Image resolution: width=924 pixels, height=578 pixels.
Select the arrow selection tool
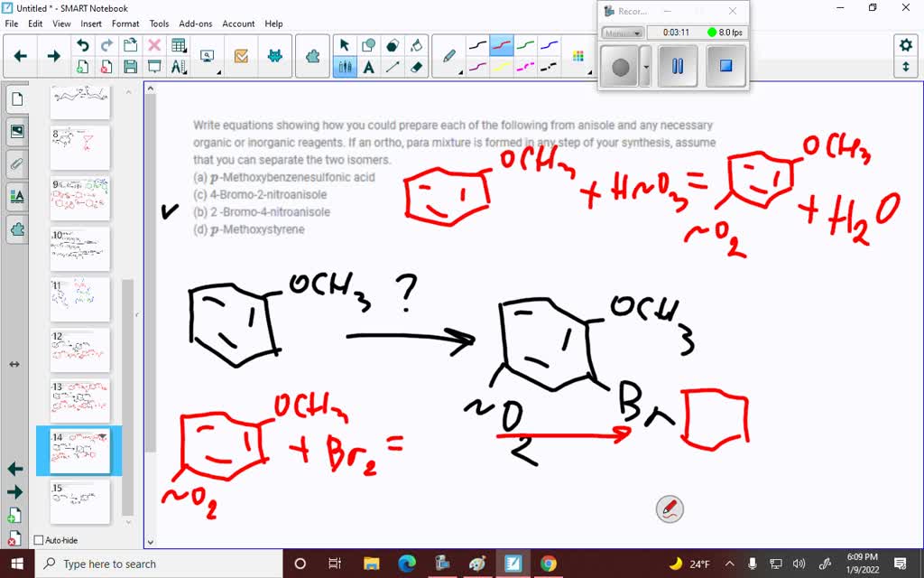click(x=346, y=43)
